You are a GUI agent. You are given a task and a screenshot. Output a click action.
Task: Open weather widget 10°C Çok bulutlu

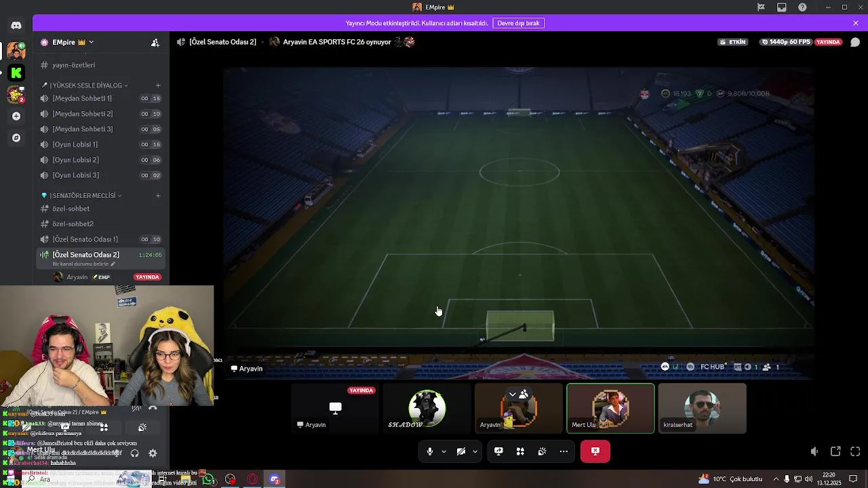point(730,479)
